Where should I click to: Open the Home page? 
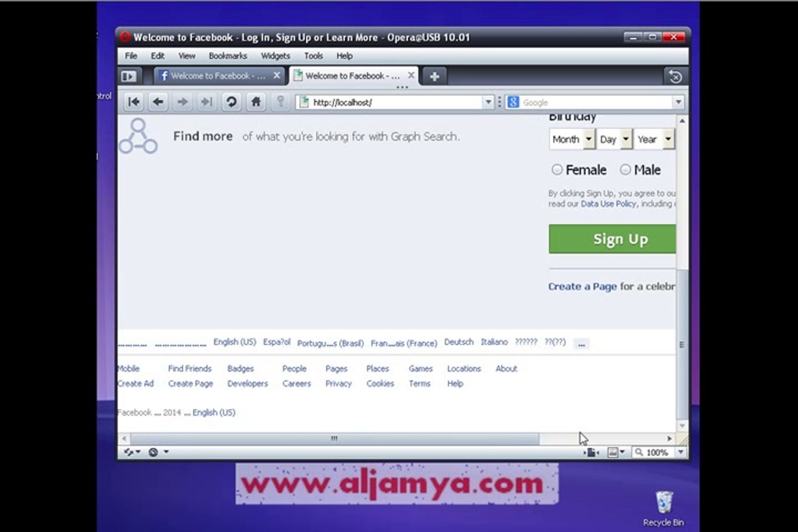pos(256,102)
